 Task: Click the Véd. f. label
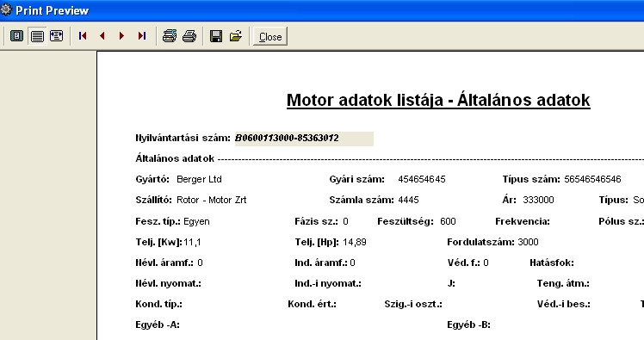(464, 263)
